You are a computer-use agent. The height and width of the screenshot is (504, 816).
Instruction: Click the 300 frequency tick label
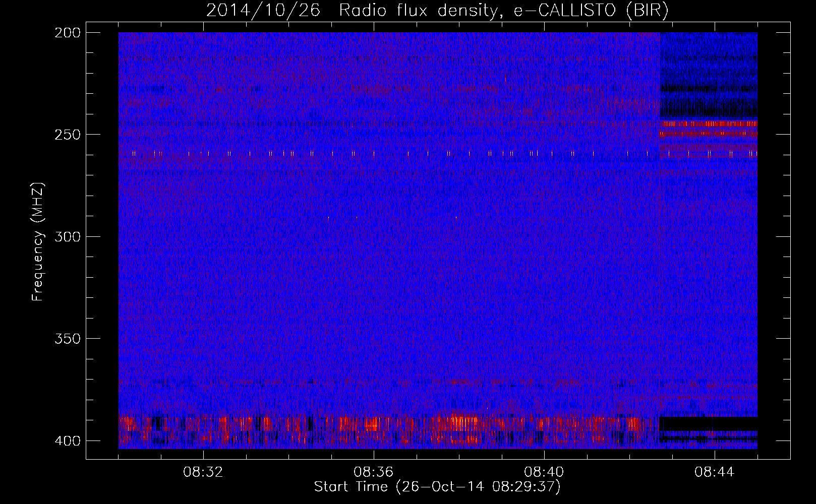(67, 236)
